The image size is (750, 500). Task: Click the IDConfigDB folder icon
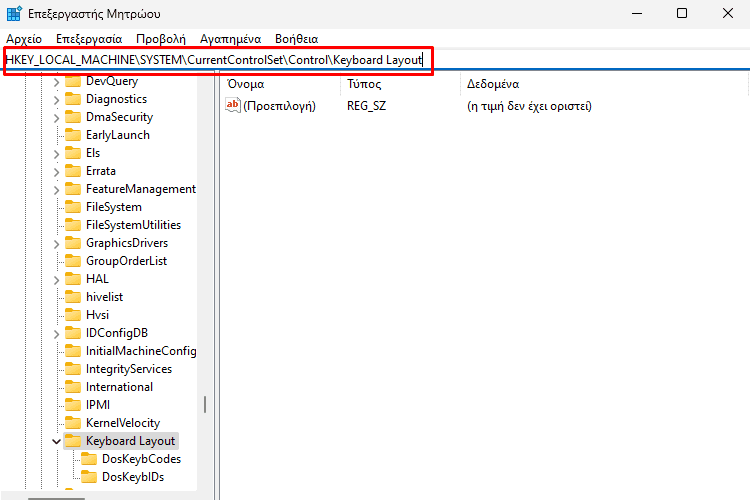[x=73, y=333]
